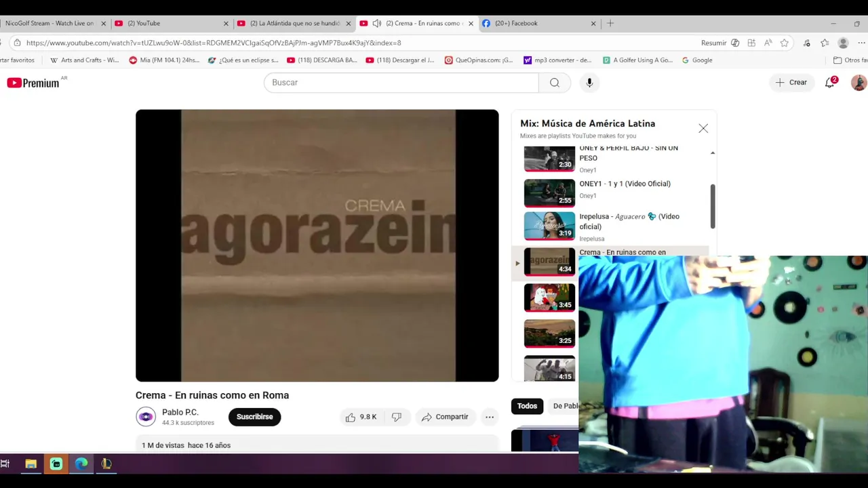The width and height of the screenshot is (868, 488).
Task: Dislike the video with thumbs down
Action: coord(397,417)
